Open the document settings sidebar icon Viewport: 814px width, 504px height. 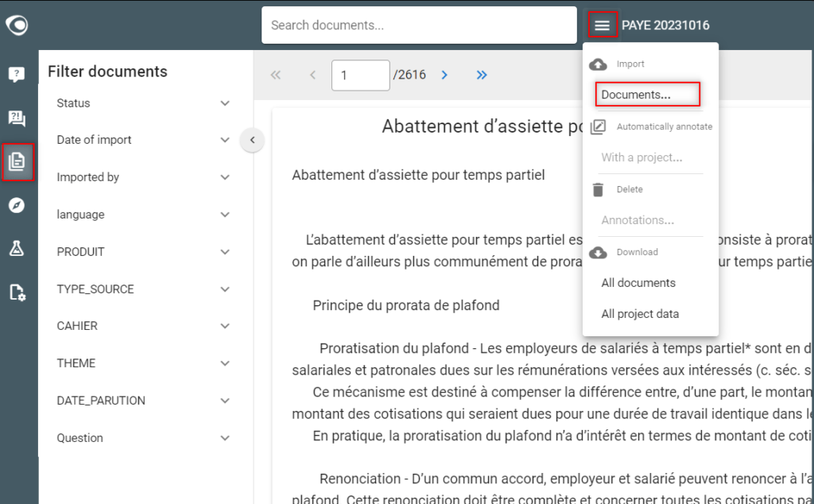[x=17, y=293]
